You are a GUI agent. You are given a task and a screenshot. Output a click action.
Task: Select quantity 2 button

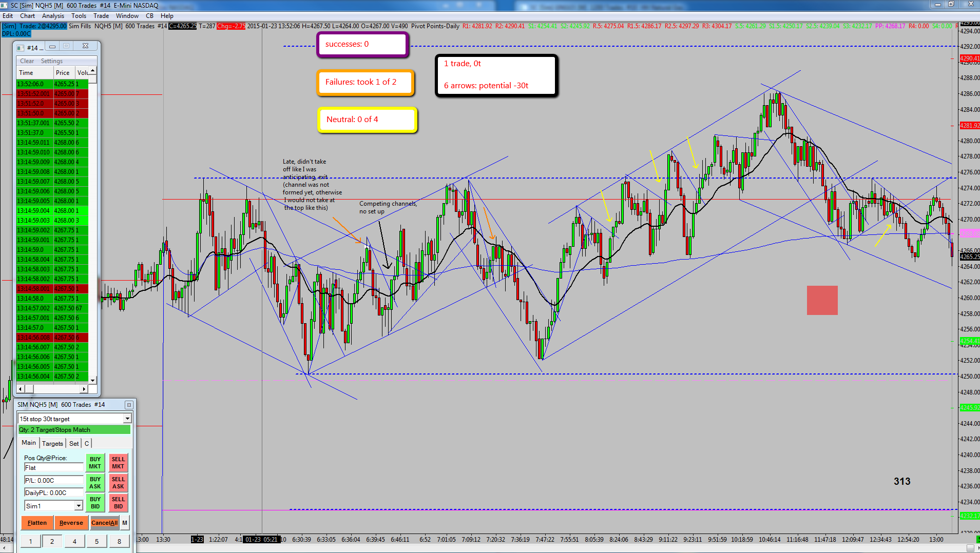[x=52, y=541]
